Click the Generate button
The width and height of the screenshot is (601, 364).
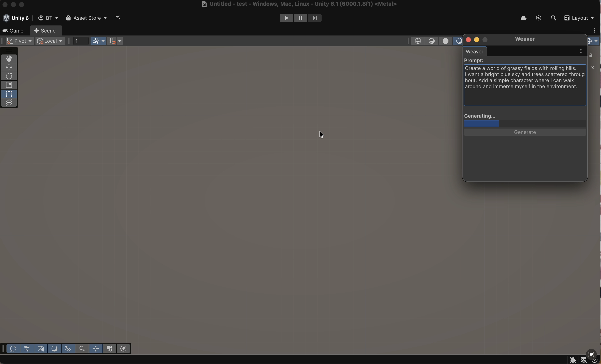(525, 132)
